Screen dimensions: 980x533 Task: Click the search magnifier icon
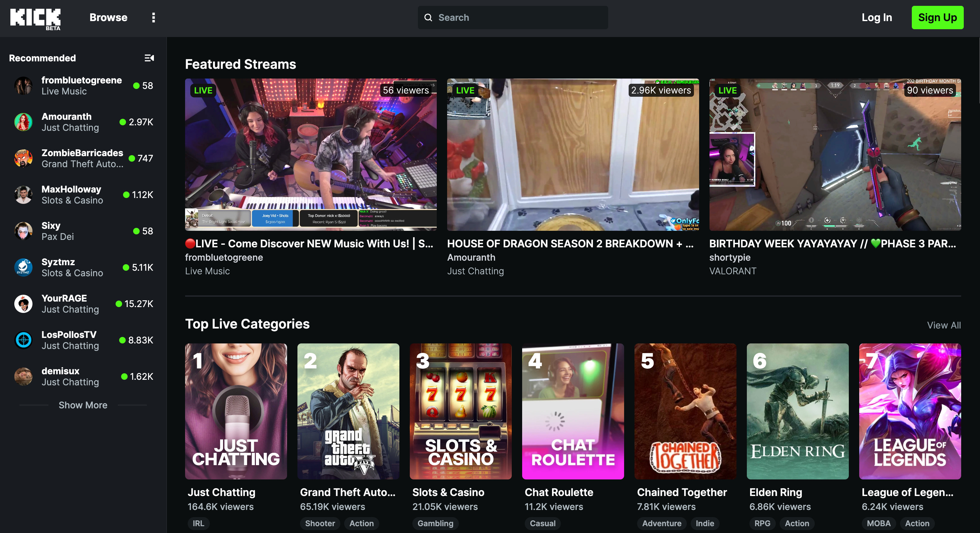[428, 18]
